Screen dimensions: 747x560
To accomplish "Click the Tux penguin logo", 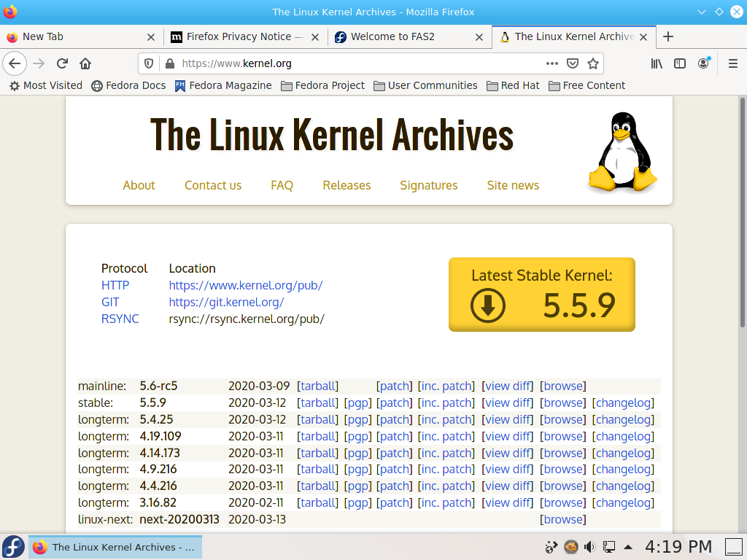I will click(623, 152).
